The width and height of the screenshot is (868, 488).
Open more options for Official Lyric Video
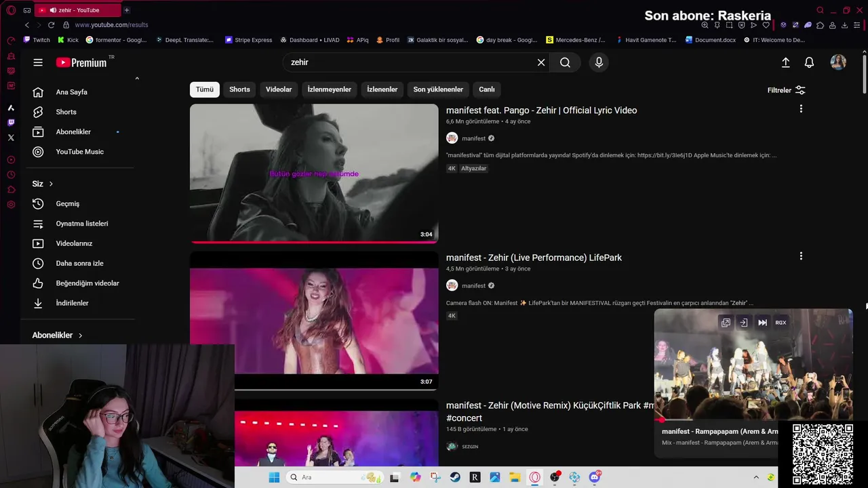point(801,109)
